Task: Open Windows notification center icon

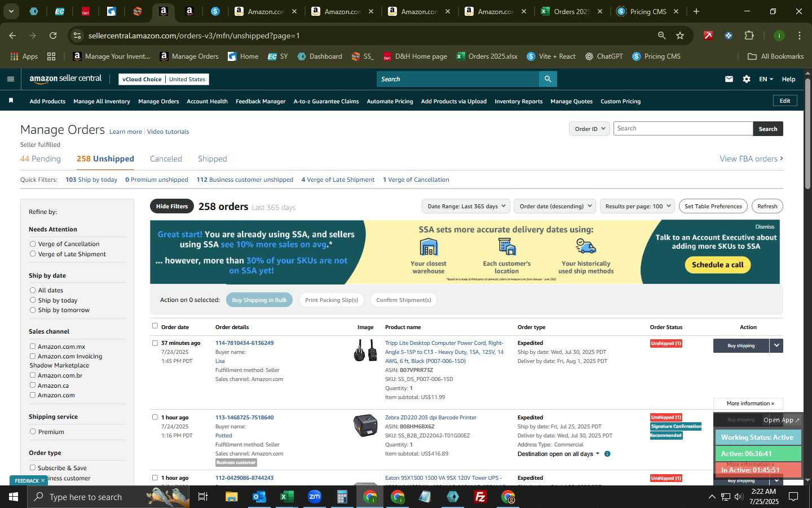Action: pos(793,497)
